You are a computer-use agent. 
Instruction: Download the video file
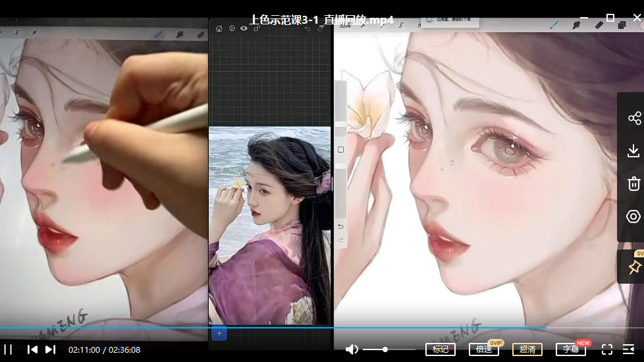pyautogui.click(x=633, y=151)
